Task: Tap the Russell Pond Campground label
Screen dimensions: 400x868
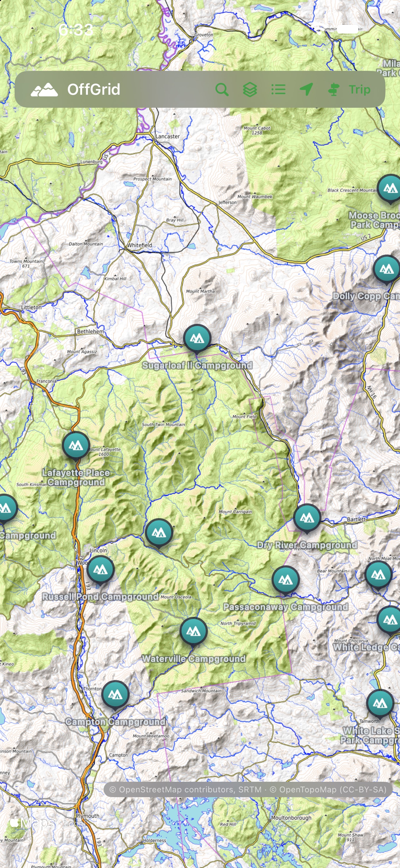Action: [x=100, y=597]
